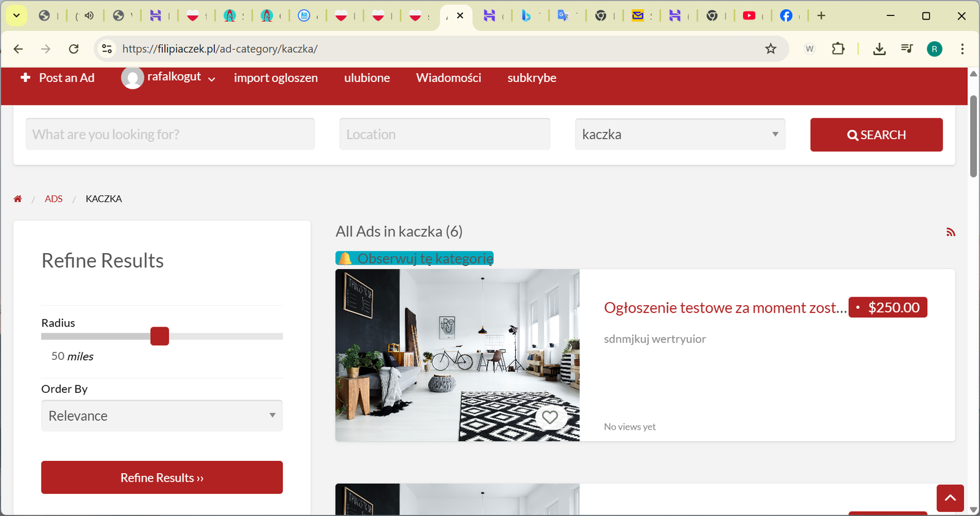Click the heart favorite icon on ad image
Screen dimensions: 980x516
point(549,417)
